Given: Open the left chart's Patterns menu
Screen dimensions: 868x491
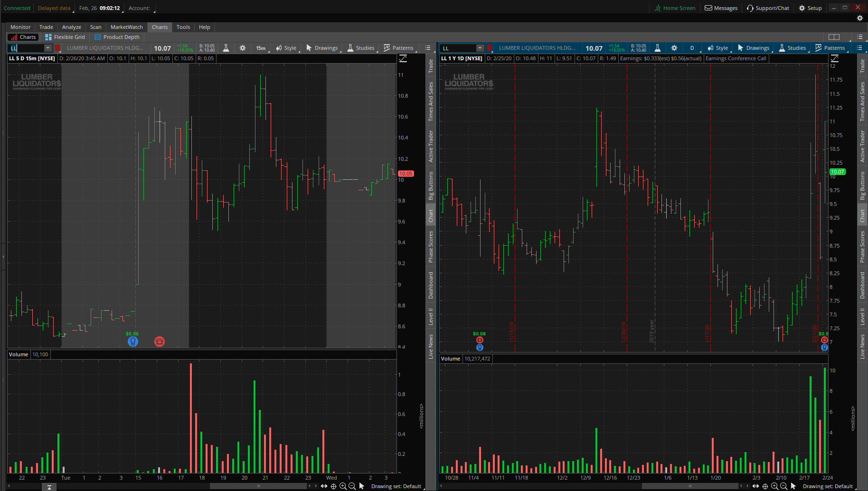Looking at the screenshot, I should coord(399,48).
